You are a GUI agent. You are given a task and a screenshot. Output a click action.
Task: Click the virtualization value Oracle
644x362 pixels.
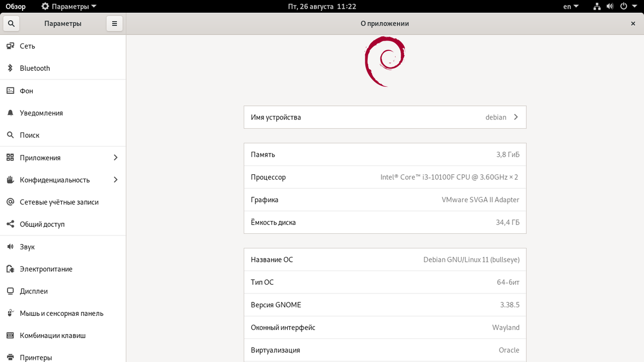[x=509, y=350]
